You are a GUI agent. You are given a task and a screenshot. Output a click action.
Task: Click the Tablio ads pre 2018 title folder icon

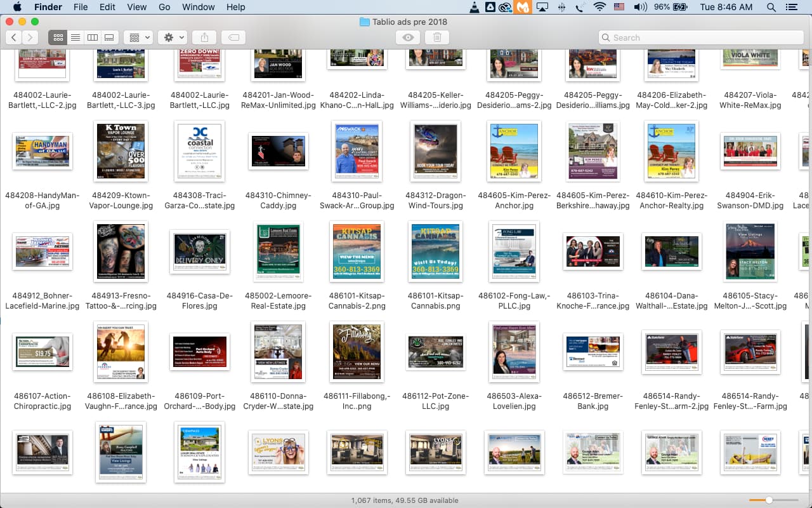(x=364, y=22)
